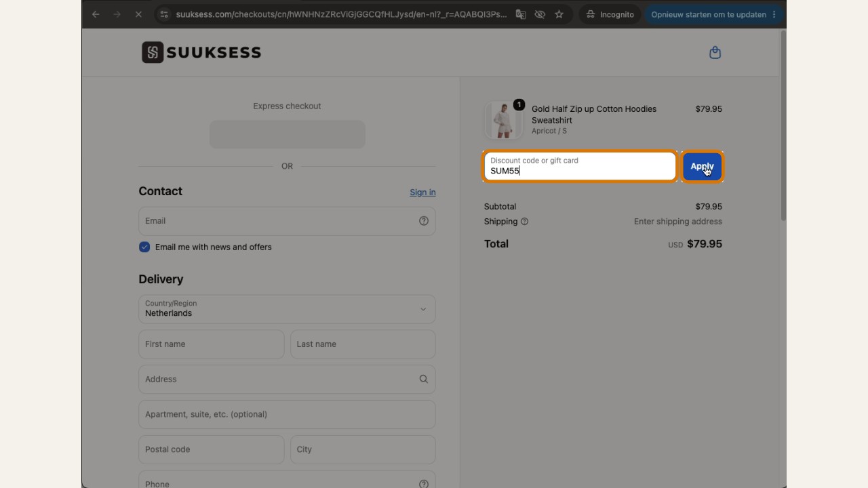Open Chrome three-dot menu
Screen dimensions: 868x488
click(x=774, y=14)
